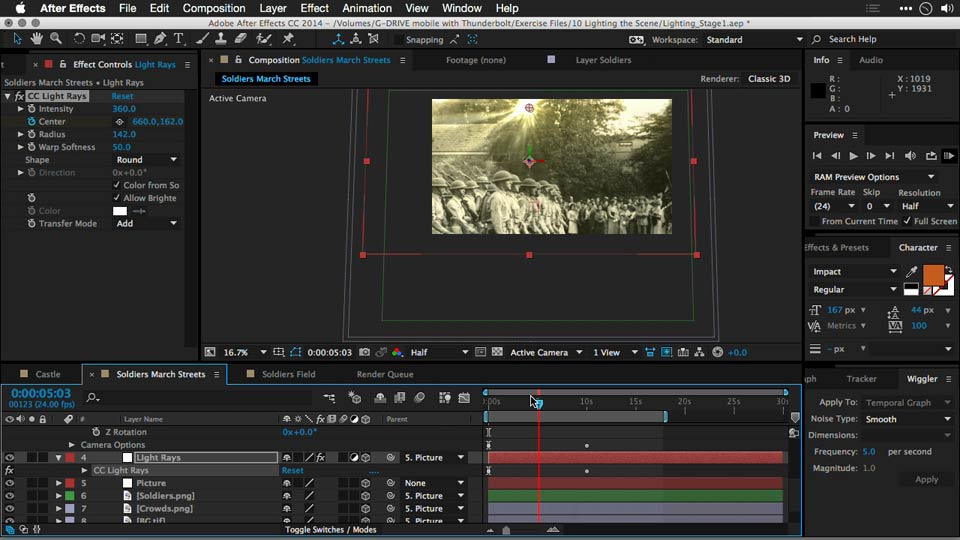
Task: Expand the Intensity property
Action: [20, 109]
